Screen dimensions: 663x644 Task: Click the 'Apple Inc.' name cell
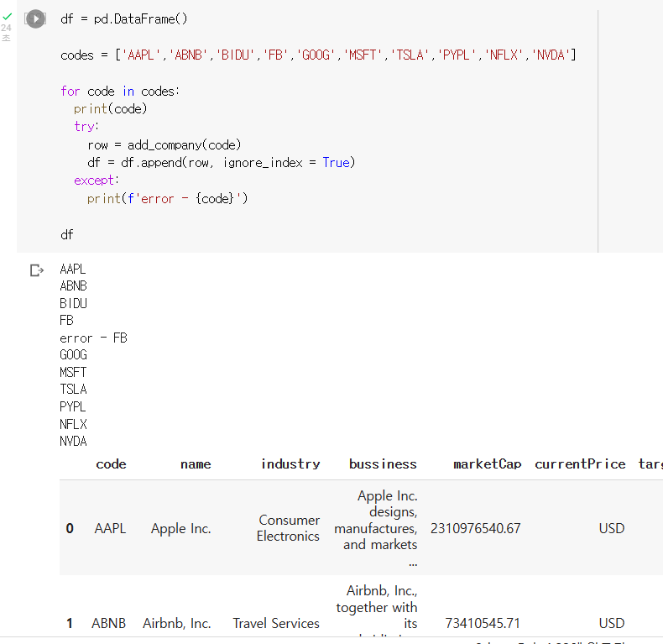click(181, 528)
